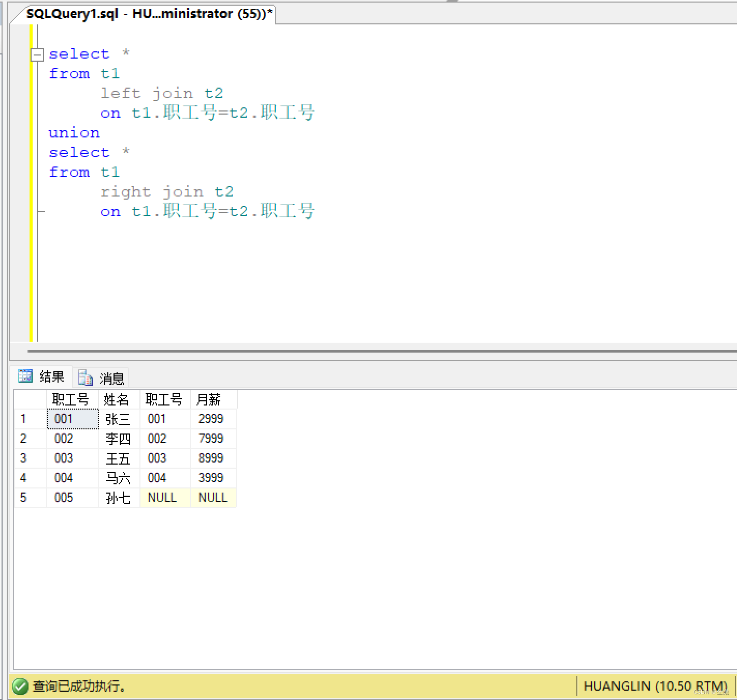Screen dimensions: 737x700
Task: Click the salary cell 8999
Action: point(214,458)
